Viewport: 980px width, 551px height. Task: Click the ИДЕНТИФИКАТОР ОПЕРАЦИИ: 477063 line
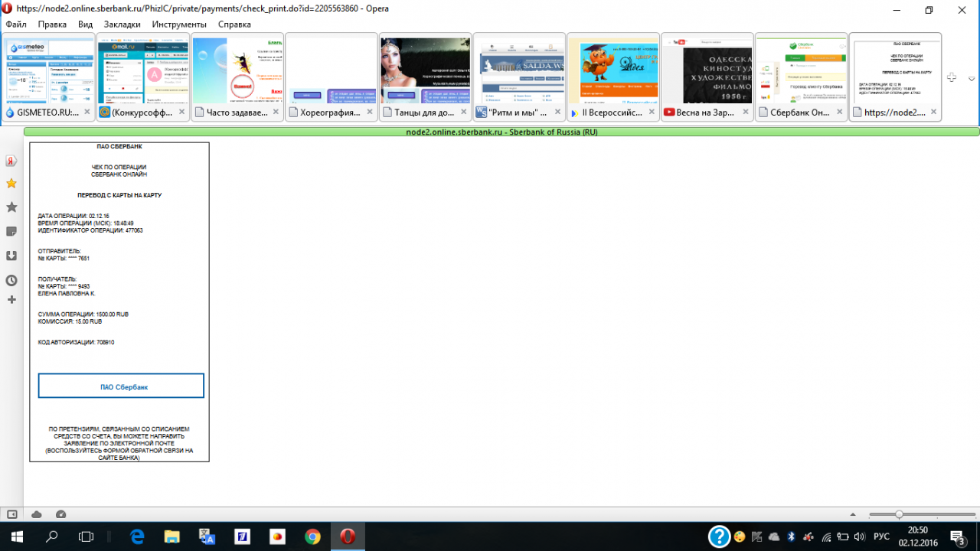tap(90, 230)
